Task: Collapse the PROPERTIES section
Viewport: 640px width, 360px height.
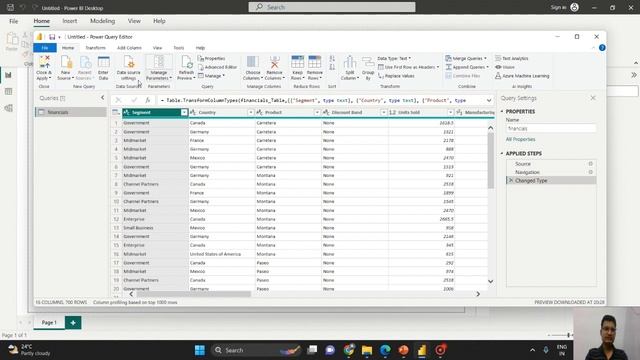Action: [502, 111]
